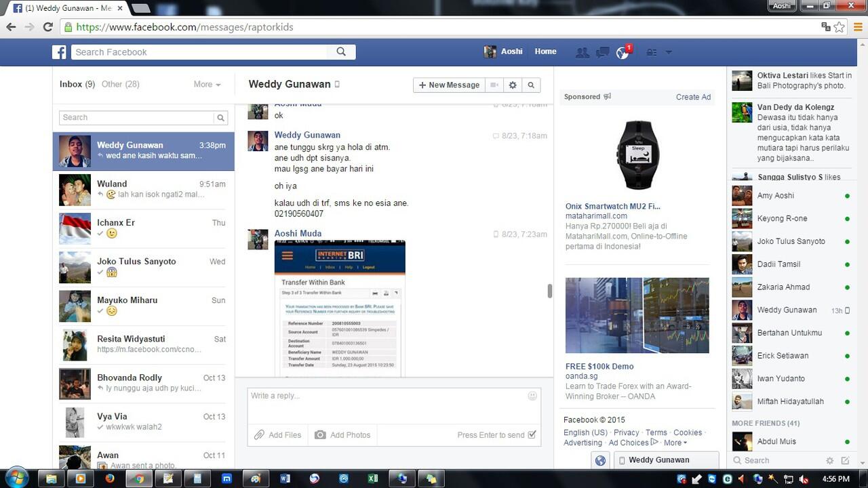
Task: Open the Weddy Gunawan chat tab at bottom
Action: pyautogui.click(x=666, y=460)
